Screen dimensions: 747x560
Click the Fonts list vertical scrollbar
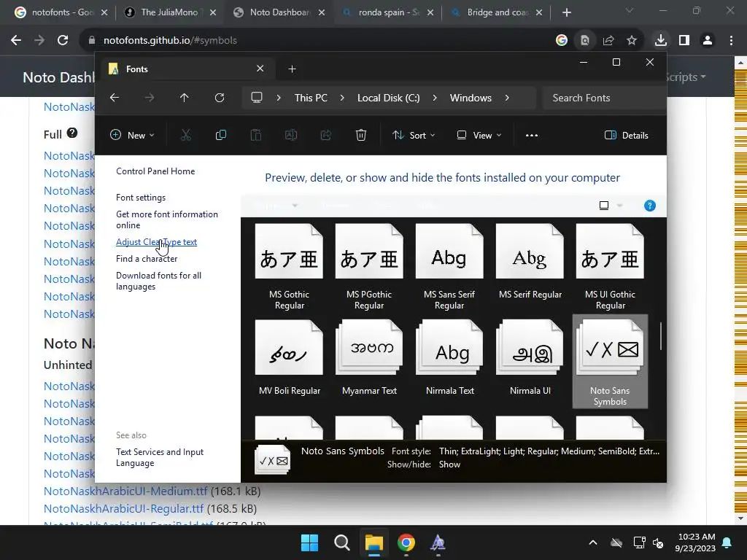click(661, 336)
